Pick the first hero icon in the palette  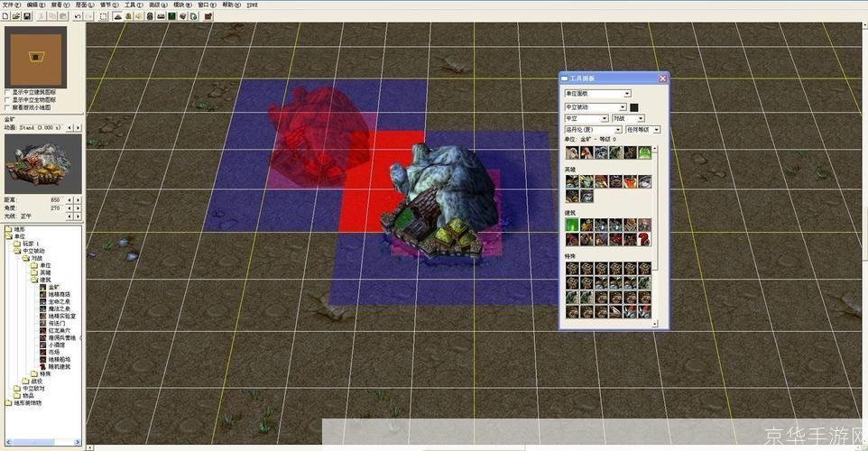[572, 181]
